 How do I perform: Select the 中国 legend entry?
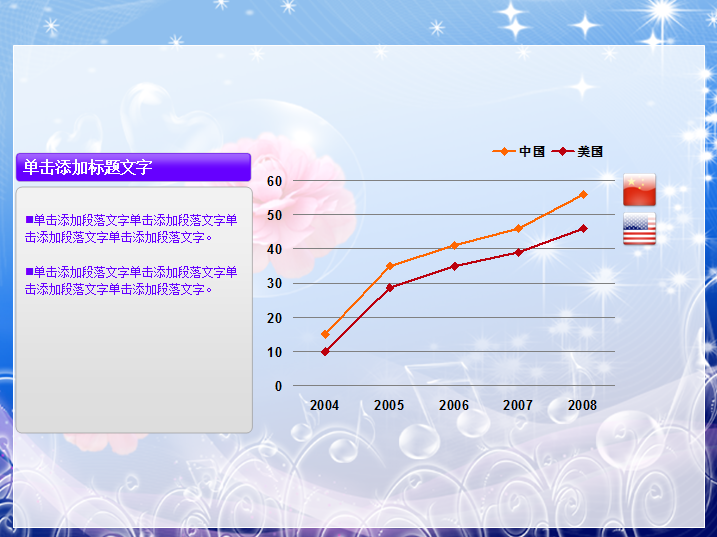(x=519, y=151)
